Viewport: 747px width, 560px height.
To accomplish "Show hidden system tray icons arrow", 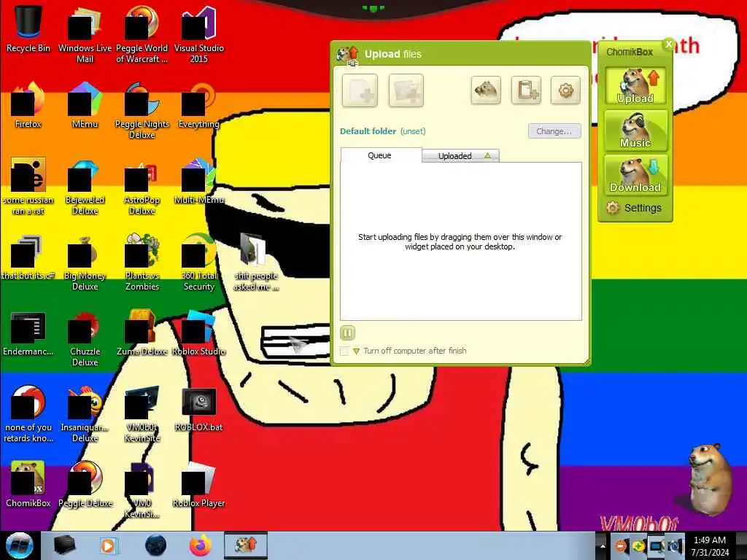I will pyautogui.click(x=602, y=547).
